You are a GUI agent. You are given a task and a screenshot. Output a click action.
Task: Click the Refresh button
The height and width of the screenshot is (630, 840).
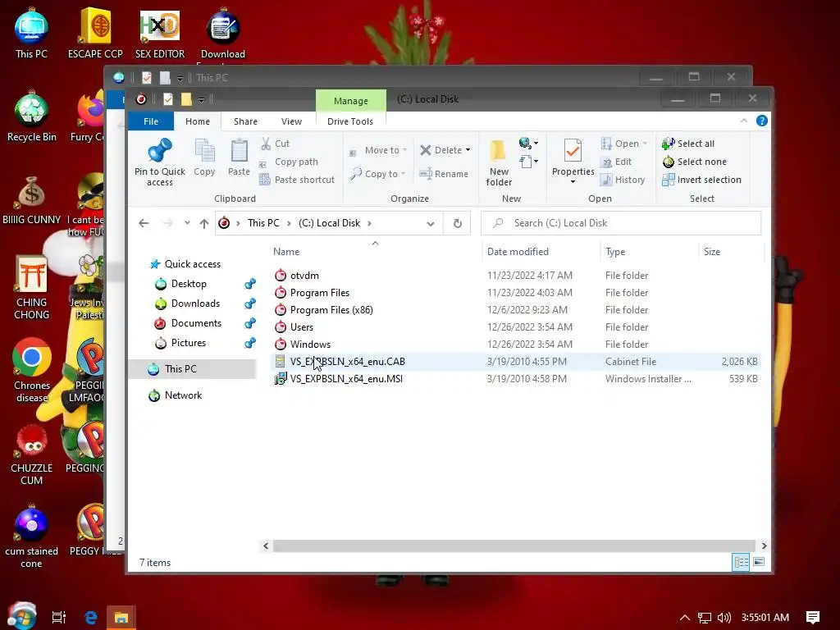pyautogui.click(x=457, y=223)
